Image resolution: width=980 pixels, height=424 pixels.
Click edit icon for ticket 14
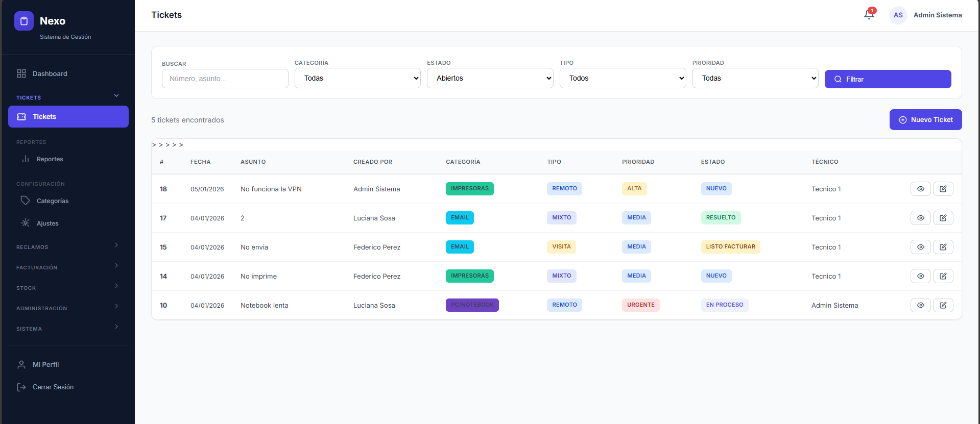point(943,276)
